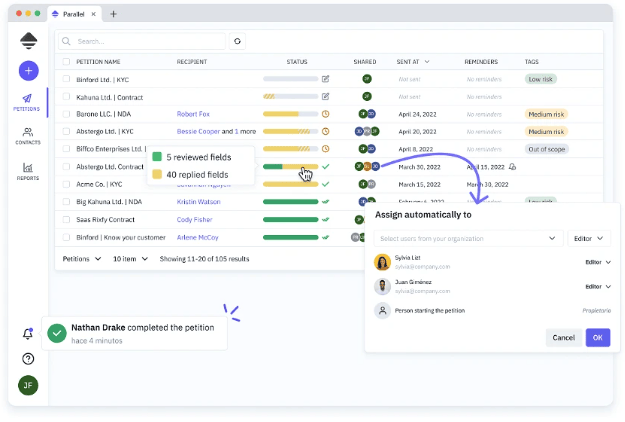Click the refresh icon beside search
The image size is (625, 422).
pos(237,42)
